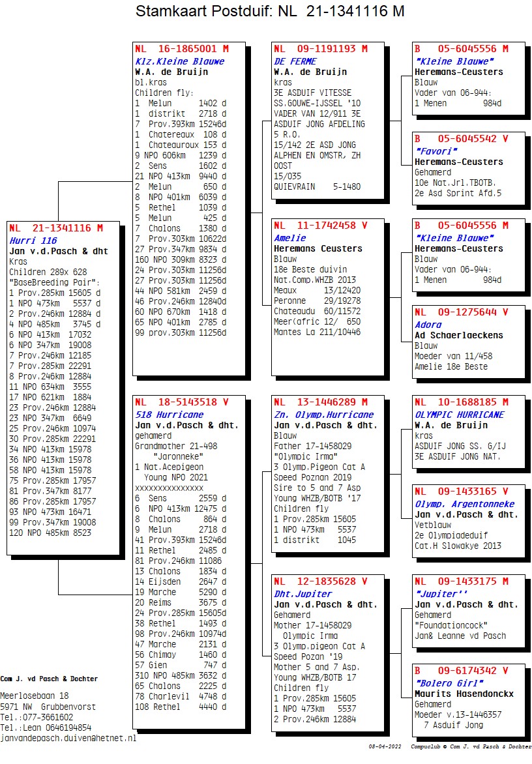Click the Compuclub copyright footer text
Image resolution: width=532 pixels, height=764 pixels.
point(471,746)
